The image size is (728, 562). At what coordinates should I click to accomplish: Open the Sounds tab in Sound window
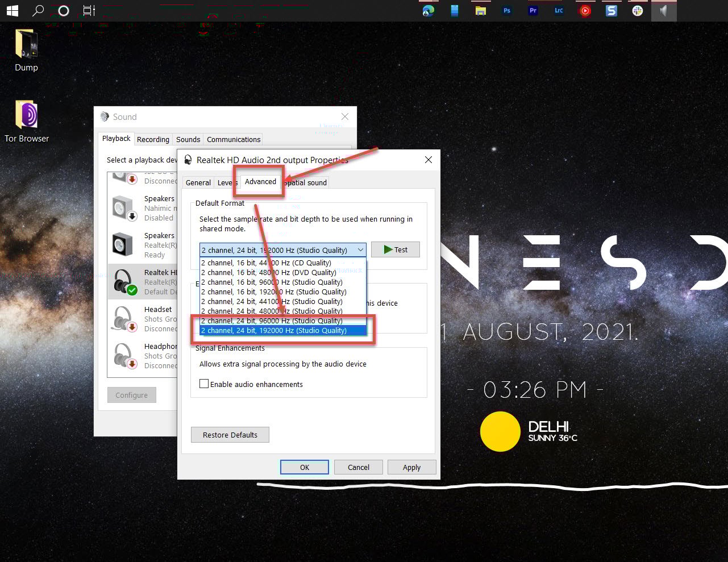(x=188, y=140)
